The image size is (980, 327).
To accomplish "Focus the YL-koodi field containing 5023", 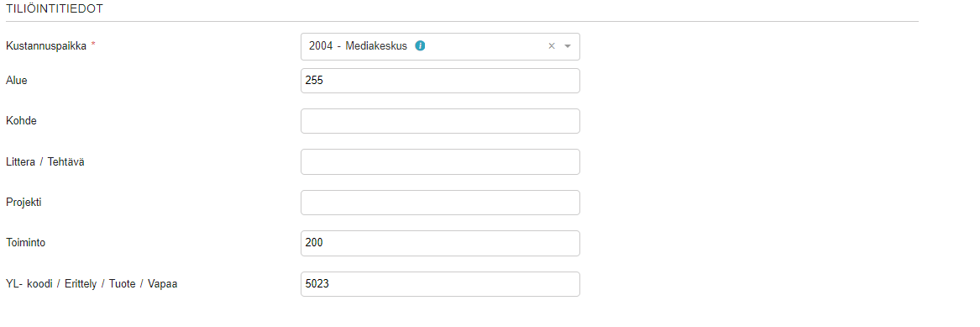I will tap(440, 284).
